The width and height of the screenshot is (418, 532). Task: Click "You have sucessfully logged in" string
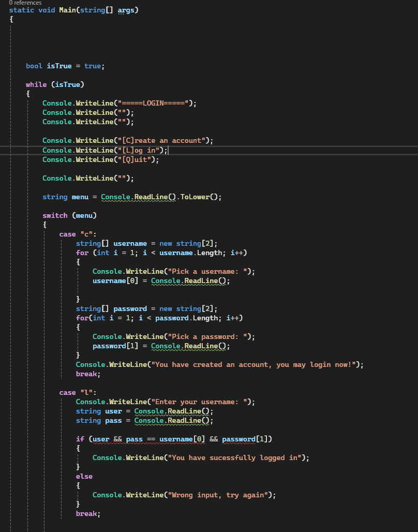(x=234, y=457)
